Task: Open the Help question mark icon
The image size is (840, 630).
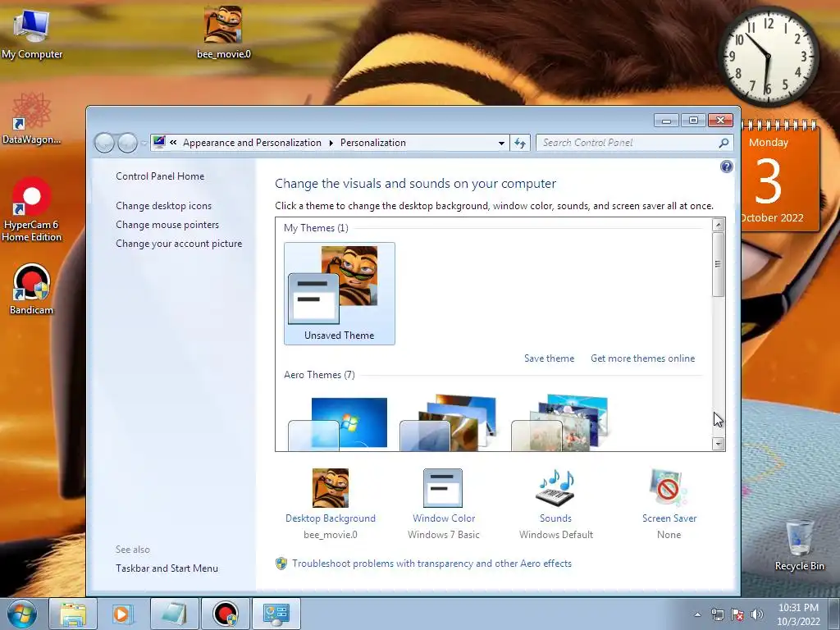Action: pyautogui.click(x=727, y=167)
